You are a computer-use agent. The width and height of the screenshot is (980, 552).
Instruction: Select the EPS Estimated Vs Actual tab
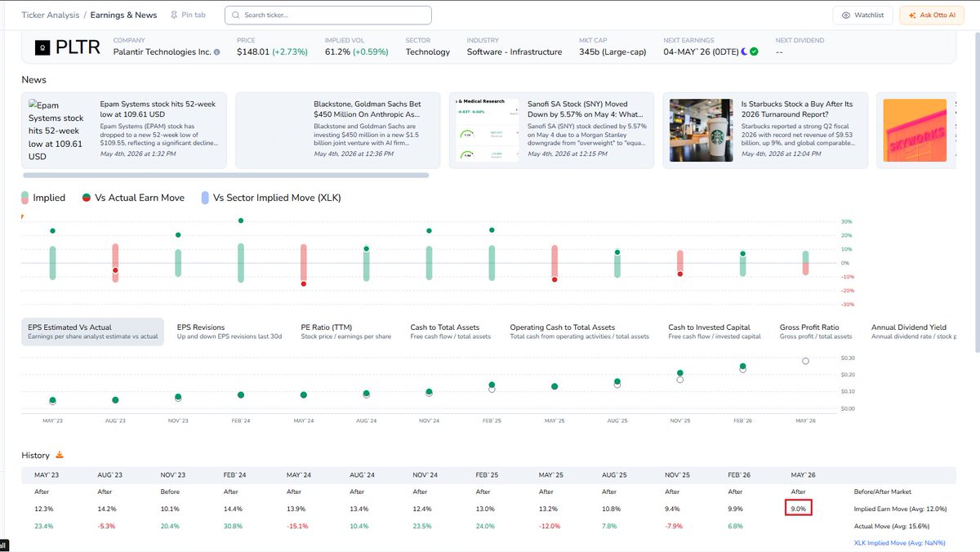pos(92,332)
